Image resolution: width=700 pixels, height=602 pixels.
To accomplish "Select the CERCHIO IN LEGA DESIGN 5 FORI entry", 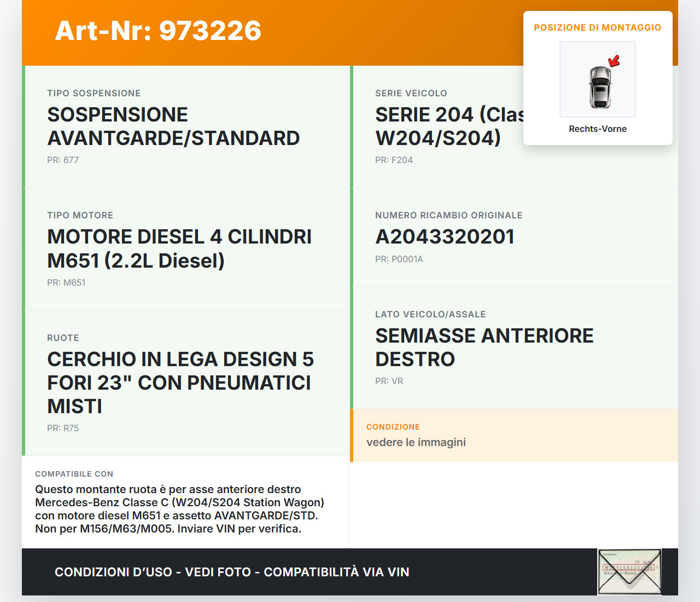I will click(x=180, y=383).
